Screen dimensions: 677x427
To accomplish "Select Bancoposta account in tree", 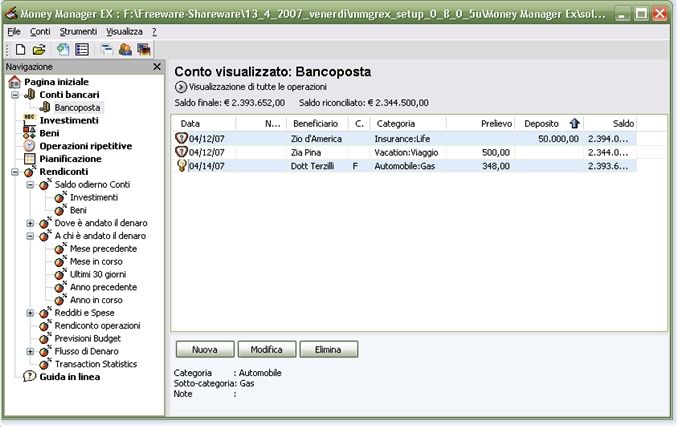I will (77, 108).
